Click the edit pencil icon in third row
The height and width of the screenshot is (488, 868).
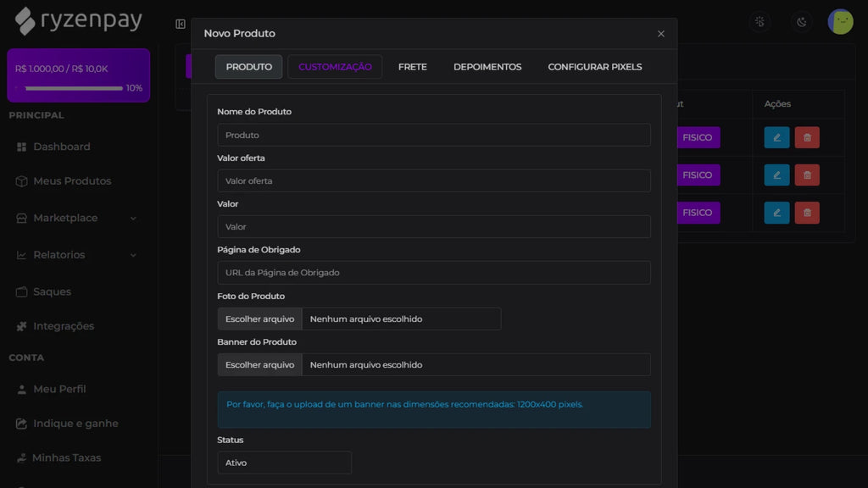pyautogui.click(x=776, y=213)
